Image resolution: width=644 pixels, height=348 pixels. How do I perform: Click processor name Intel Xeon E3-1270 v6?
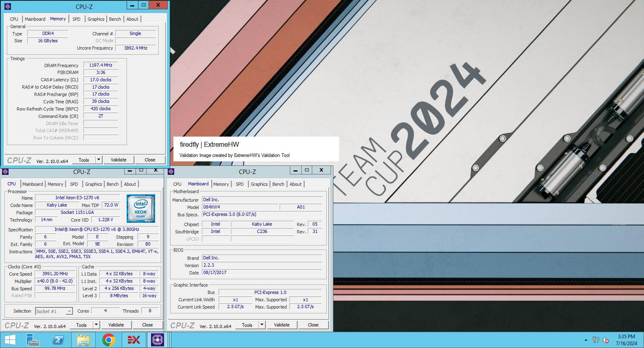point(77,198)
